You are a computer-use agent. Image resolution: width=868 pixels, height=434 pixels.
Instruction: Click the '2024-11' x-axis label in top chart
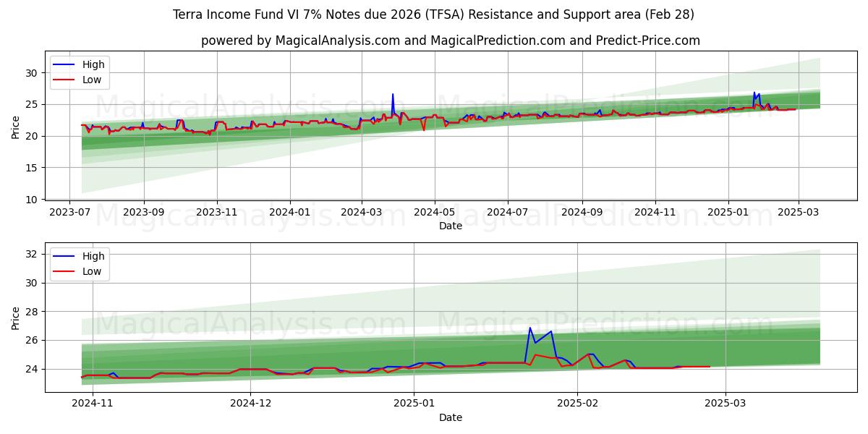(x=655, y=213)
